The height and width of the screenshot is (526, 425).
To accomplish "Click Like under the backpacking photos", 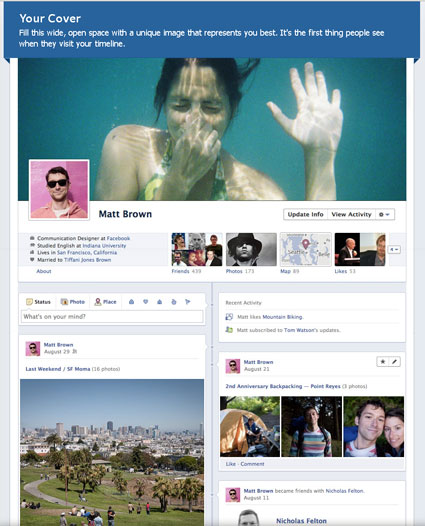I will 230,464.
